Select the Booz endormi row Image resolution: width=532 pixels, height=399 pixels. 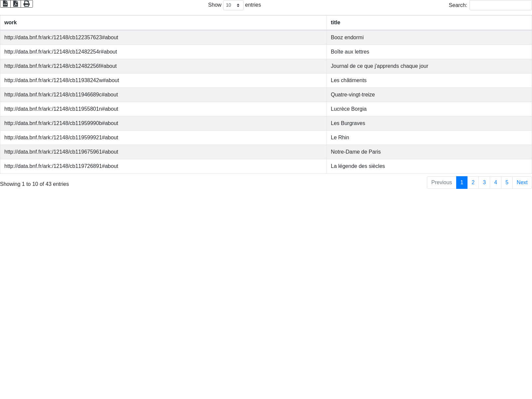tap(347, 38)
